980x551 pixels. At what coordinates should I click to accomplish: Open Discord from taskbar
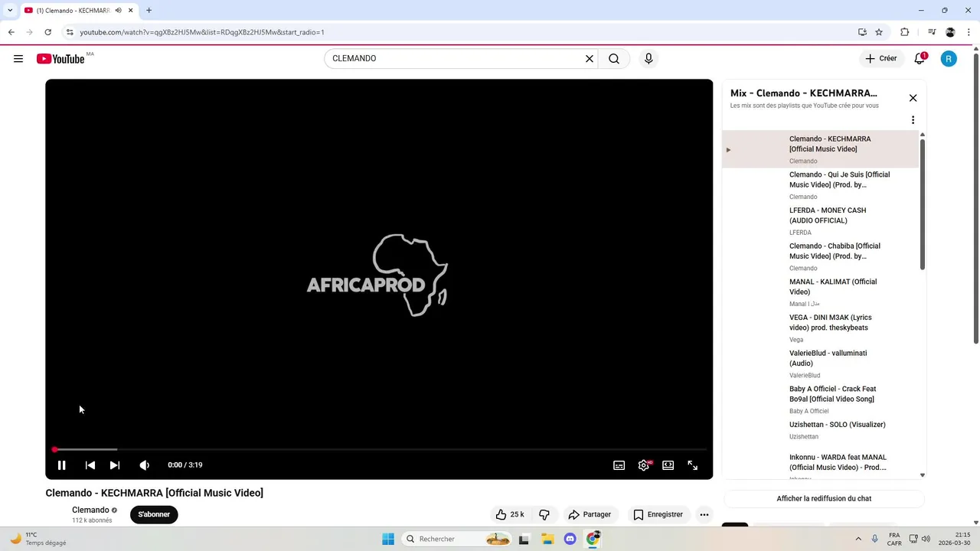pyautogui.click(x=570, y=539)
